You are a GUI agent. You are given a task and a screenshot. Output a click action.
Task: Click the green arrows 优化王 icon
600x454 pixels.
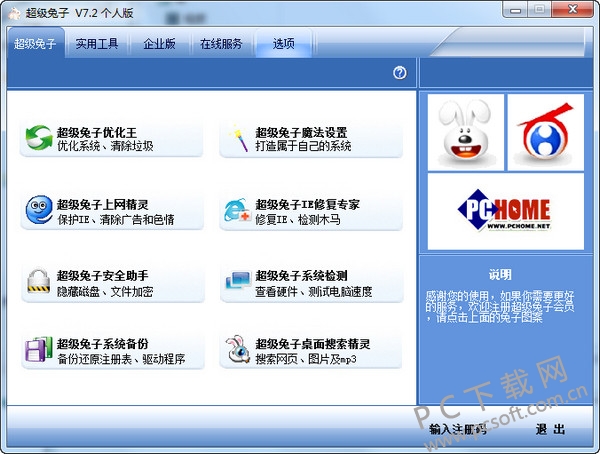pos(39,138)
